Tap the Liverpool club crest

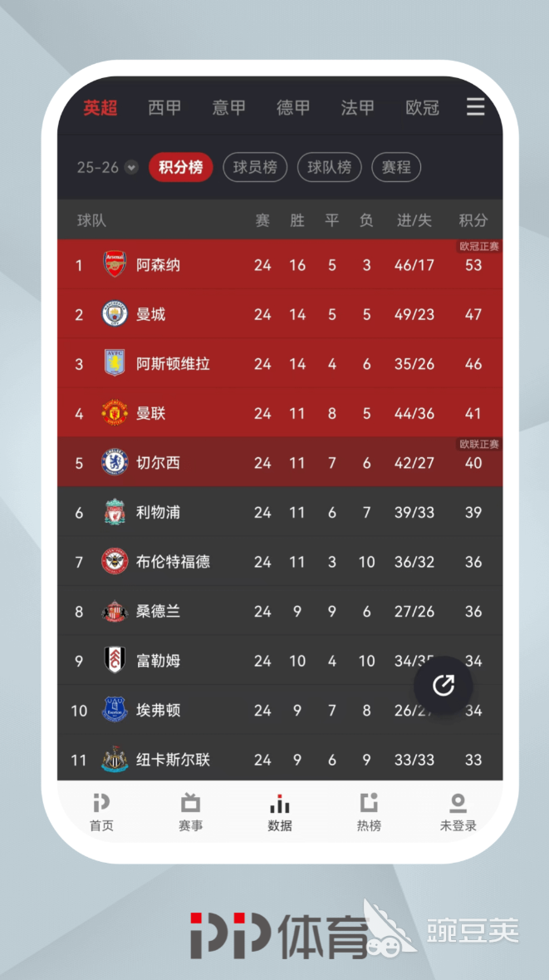pos(115,512)
